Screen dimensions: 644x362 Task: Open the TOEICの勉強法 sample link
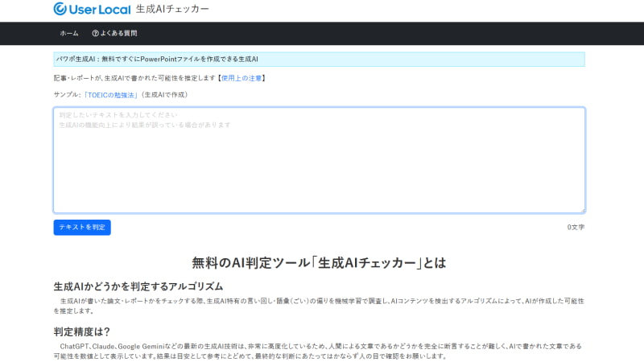[x=111, y=95]
